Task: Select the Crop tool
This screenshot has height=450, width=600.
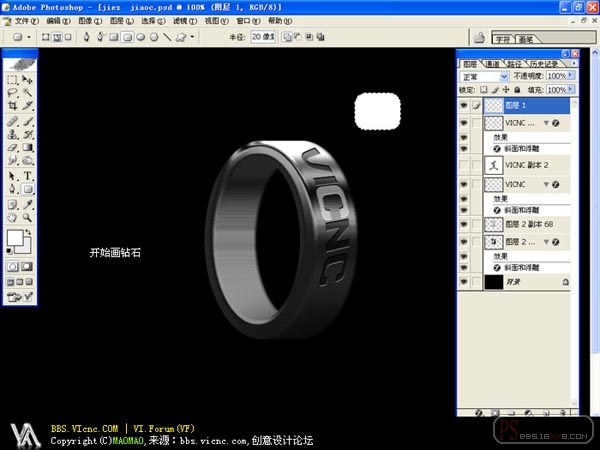Action: pyautogui.click(x=12, y=105)
